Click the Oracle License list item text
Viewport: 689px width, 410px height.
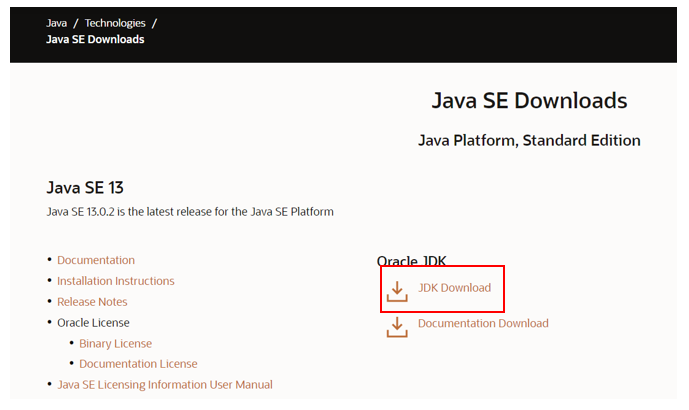pyautogui.click(x=93, y=323)
